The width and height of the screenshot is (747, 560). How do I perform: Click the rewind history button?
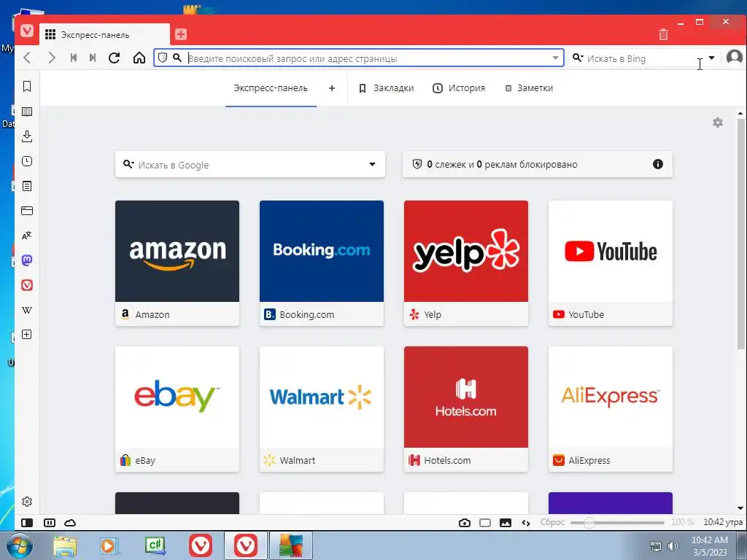(x=74, y=58)
